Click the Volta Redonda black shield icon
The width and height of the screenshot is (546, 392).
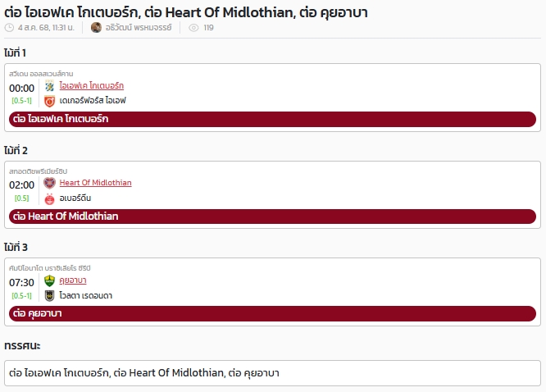(x=49, y=296)
